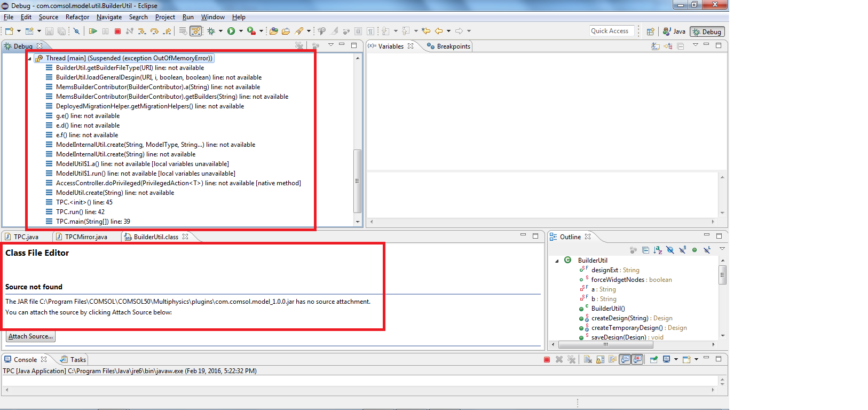Pin the Console with the toolbar icon
The image size is (868, 410).
(x=653, y=360)
